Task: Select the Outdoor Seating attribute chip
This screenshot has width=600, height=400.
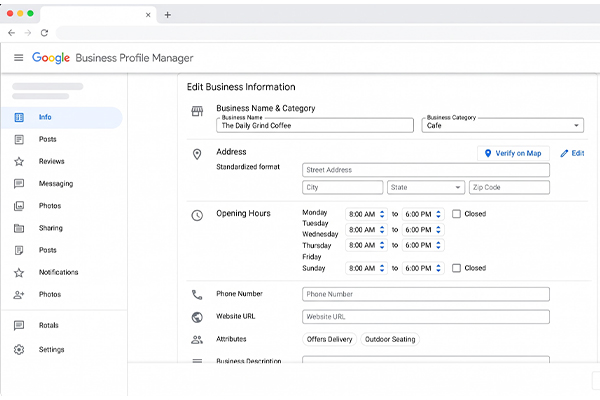Action: pyautogui.click(x=390, y=340)
